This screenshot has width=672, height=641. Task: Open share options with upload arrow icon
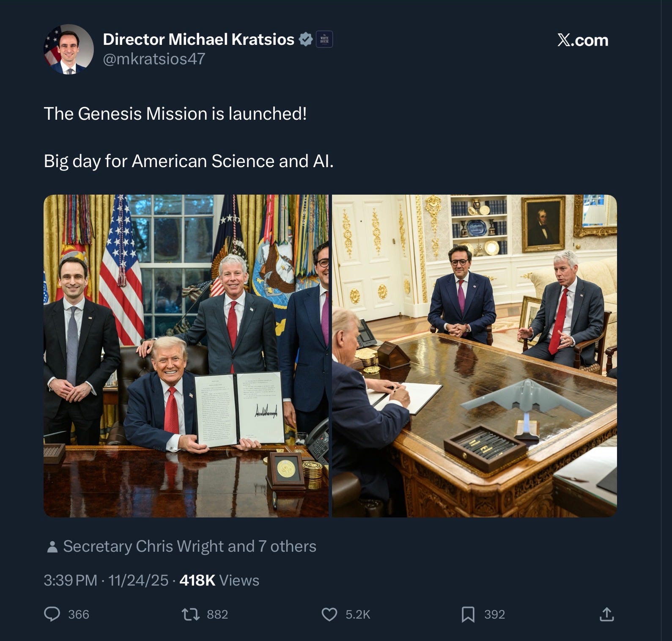click(x=606, y=614)
